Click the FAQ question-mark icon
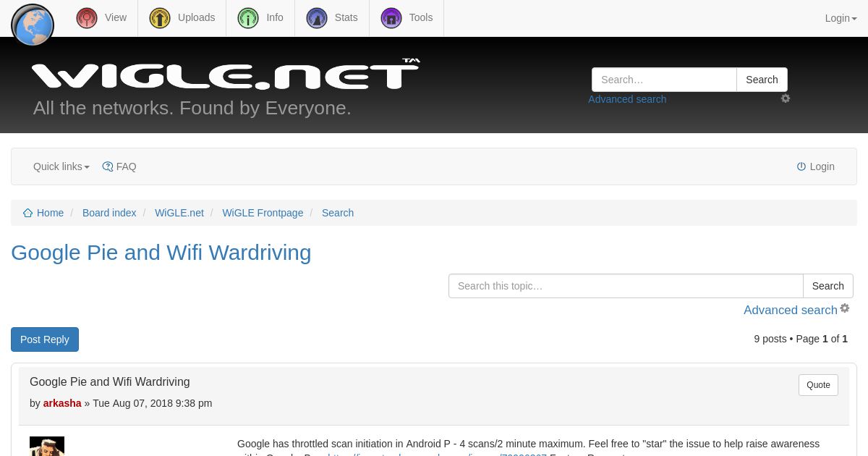 (108, 166)
